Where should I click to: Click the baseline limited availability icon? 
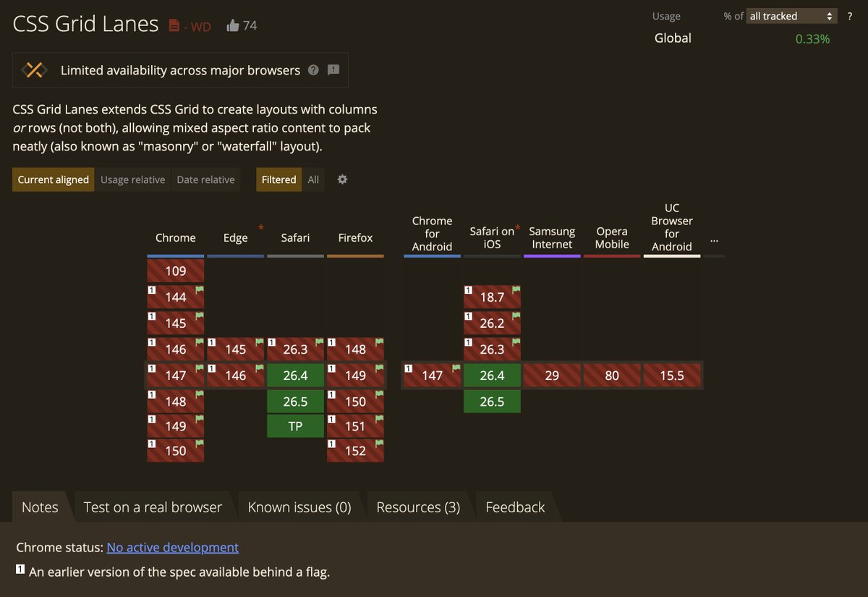pyautogui.click(x=34, y=70)
